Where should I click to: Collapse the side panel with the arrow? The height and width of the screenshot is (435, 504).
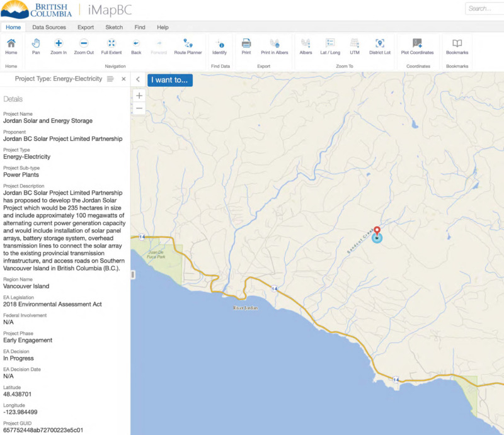pos(138,79)
